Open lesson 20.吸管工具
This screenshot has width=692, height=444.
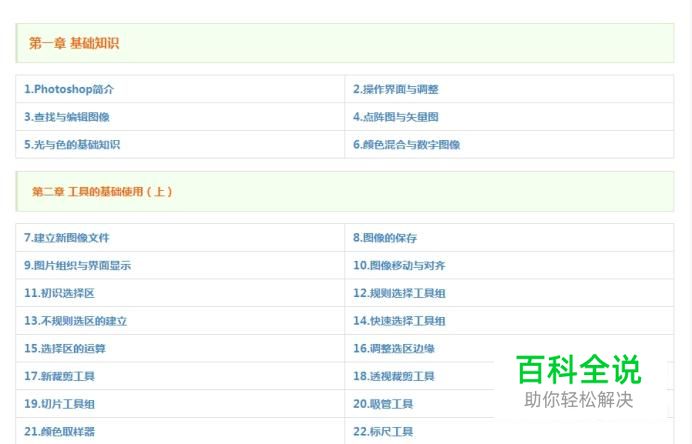click(383, 404)
